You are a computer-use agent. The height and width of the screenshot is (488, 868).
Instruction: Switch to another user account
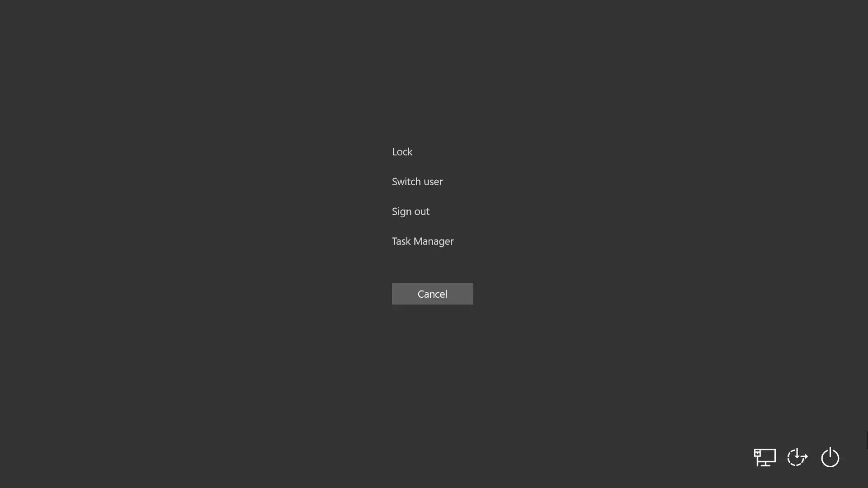pos(417,182)
